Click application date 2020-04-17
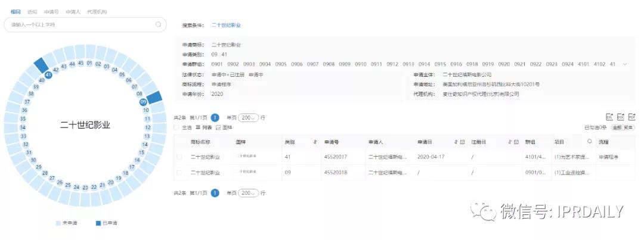 tap(431, 157)
